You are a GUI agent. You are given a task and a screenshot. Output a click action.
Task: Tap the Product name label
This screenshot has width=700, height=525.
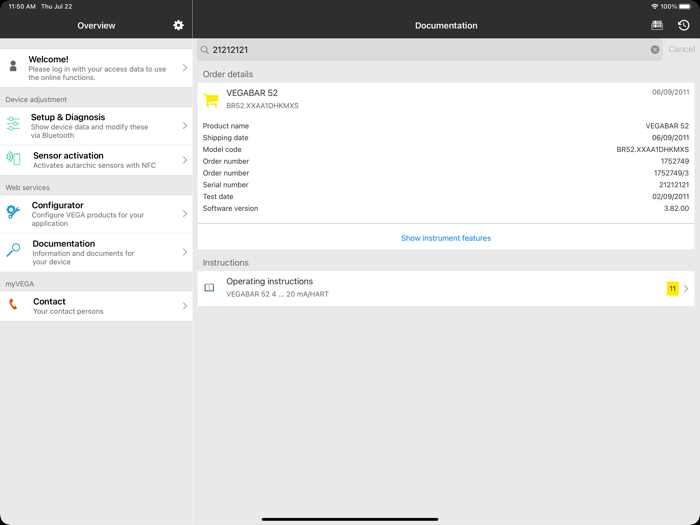point(225,126)
